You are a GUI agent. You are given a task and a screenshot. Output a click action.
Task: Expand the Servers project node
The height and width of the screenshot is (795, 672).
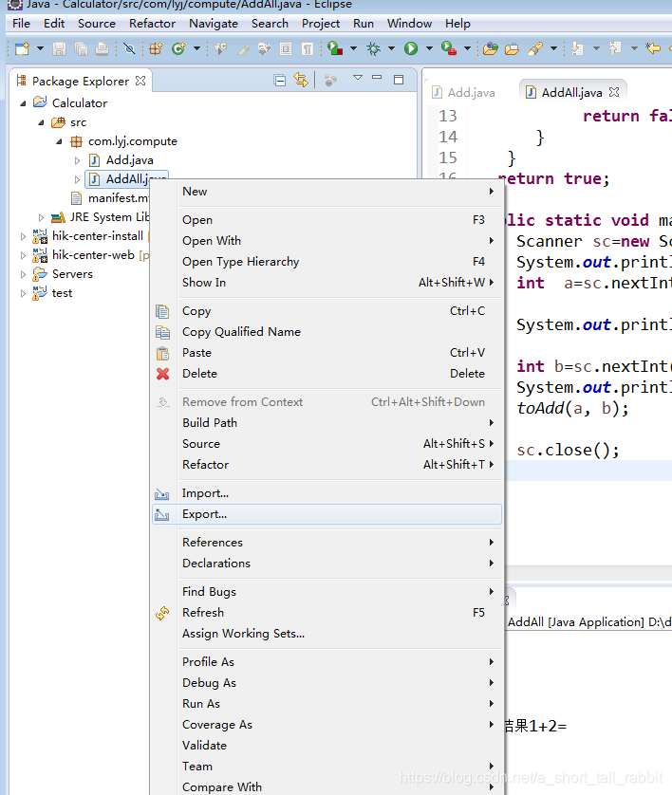point(23,274)
